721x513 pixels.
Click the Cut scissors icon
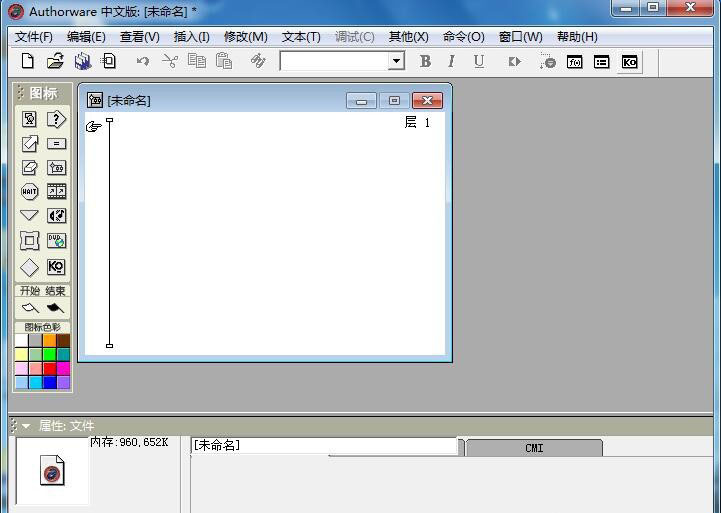pyautogui.click(x=170, y=61)
